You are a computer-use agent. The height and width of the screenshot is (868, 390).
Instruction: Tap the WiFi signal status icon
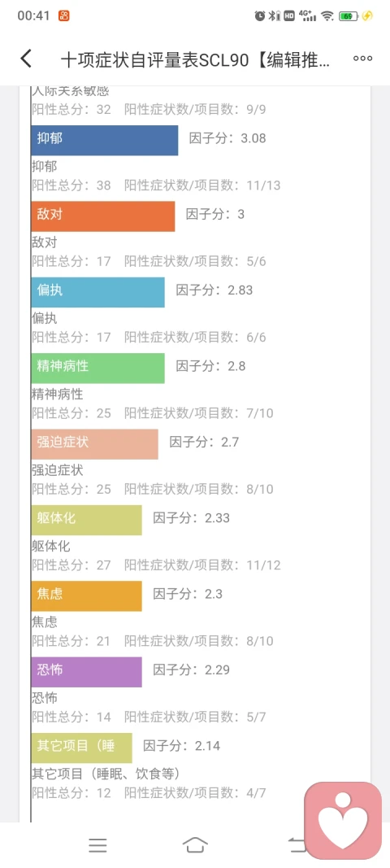327,16
